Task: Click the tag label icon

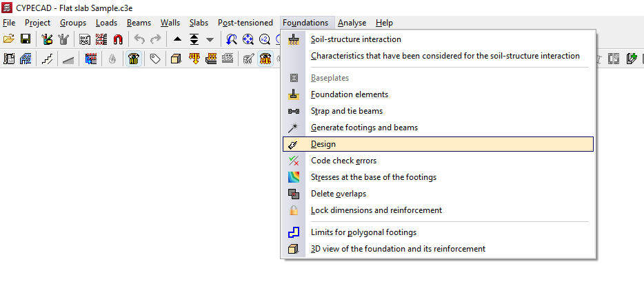Action: coord(155,59)
